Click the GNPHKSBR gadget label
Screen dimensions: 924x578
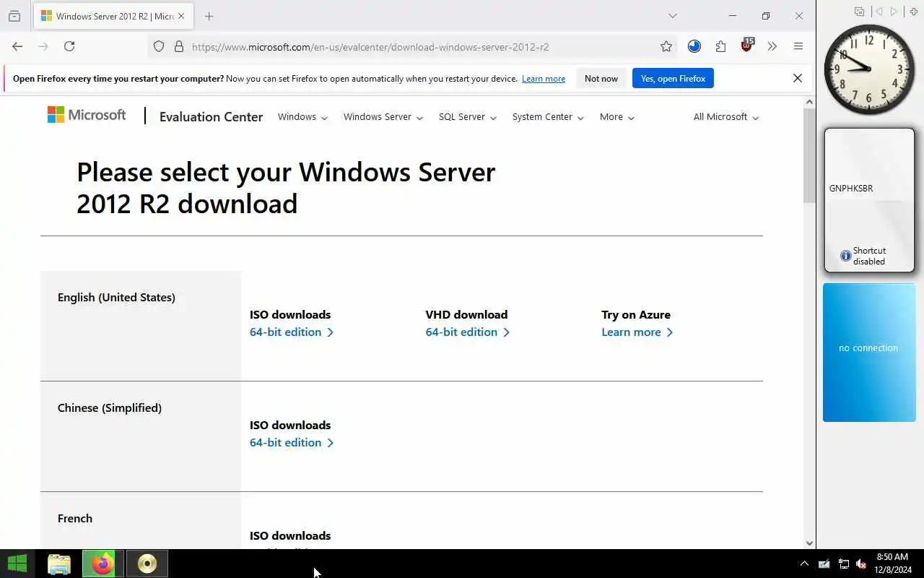pyautogui.click(x=851, y=189)
